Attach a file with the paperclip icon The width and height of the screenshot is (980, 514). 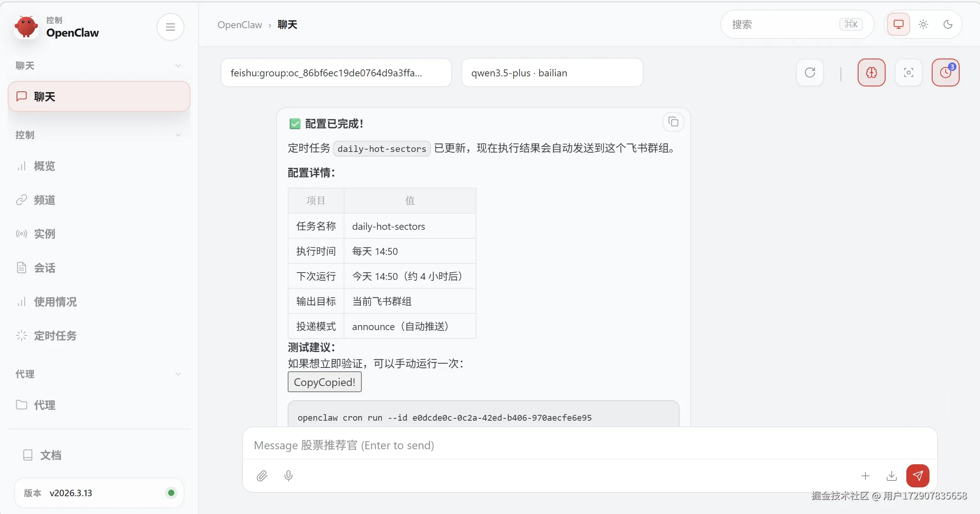point(262,476)
